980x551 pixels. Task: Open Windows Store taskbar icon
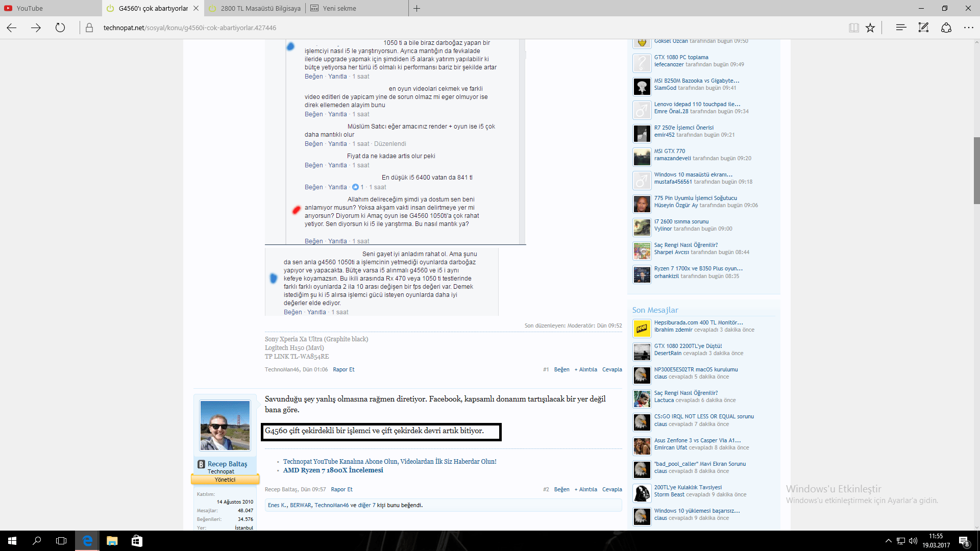coord(137,541)
